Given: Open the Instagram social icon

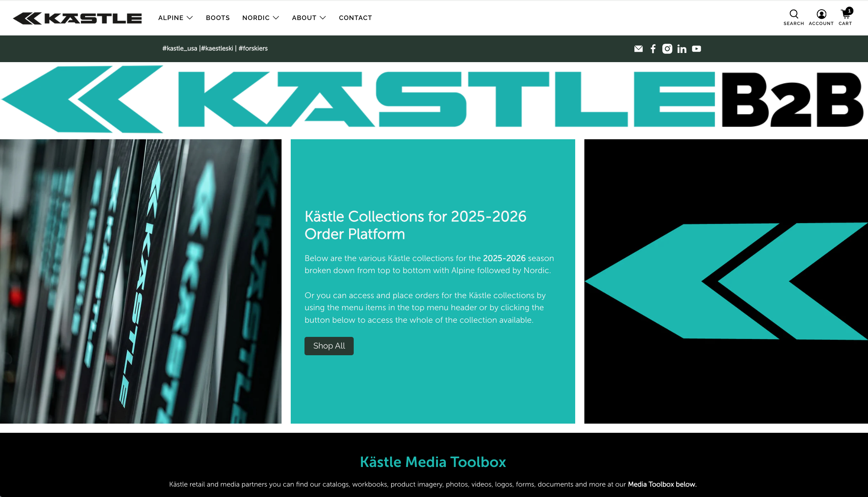Looking at the screenshot, I should 667,49.
